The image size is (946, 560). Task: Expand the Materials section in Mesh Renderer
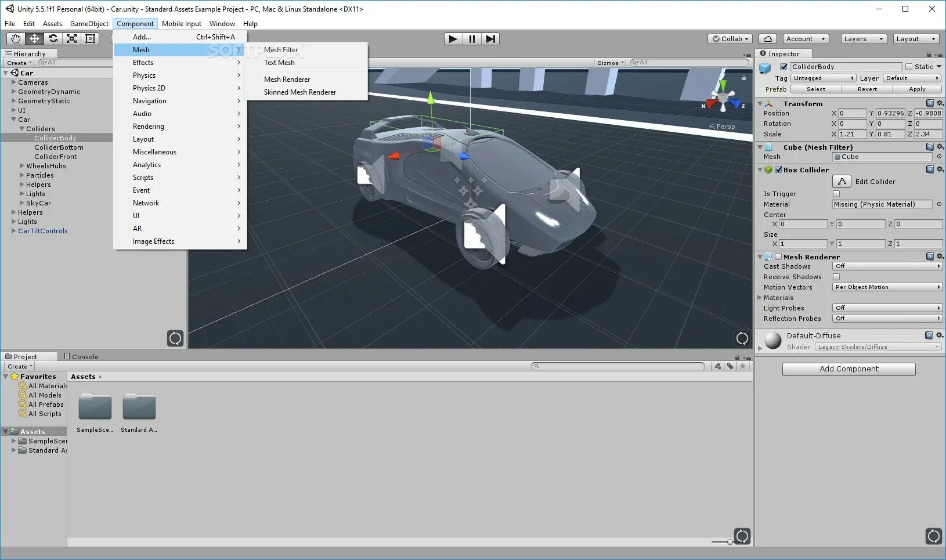760,298
